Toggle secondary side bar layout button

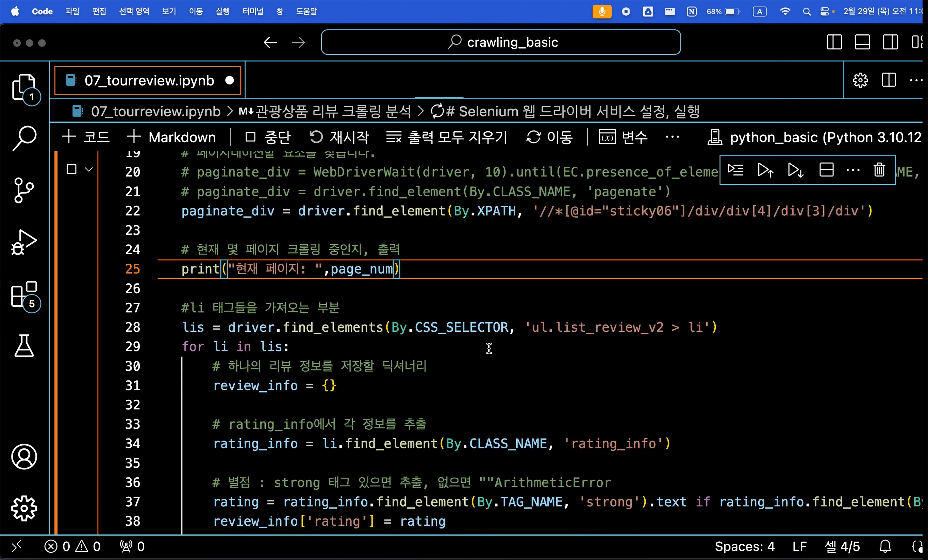890,42
